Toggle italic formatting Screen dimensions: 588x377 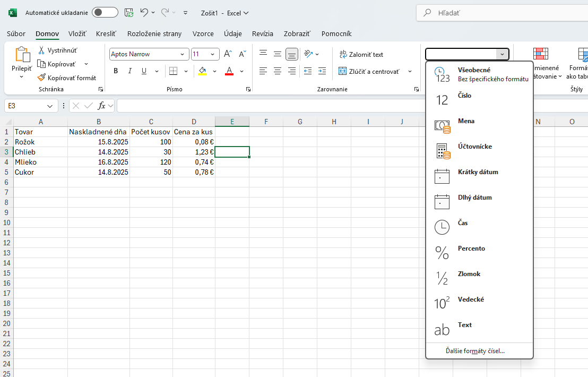129,71
